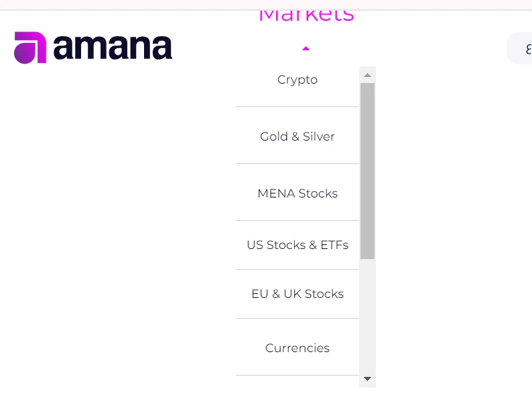Click the divider between Crypto and Gold & Silver
Image resolution: width=532 pixels, height=399 pixels.
pos(297,106)
